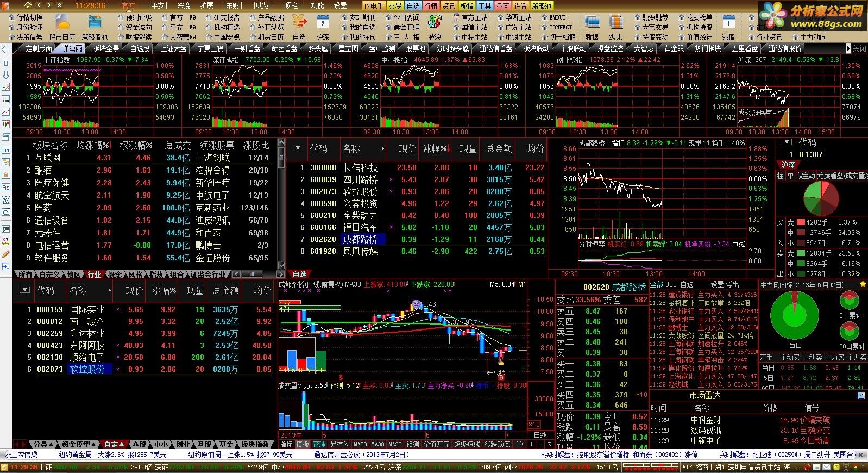Open 资金流向 shortcut
This screenshot has height=473, width=868.
135,27
